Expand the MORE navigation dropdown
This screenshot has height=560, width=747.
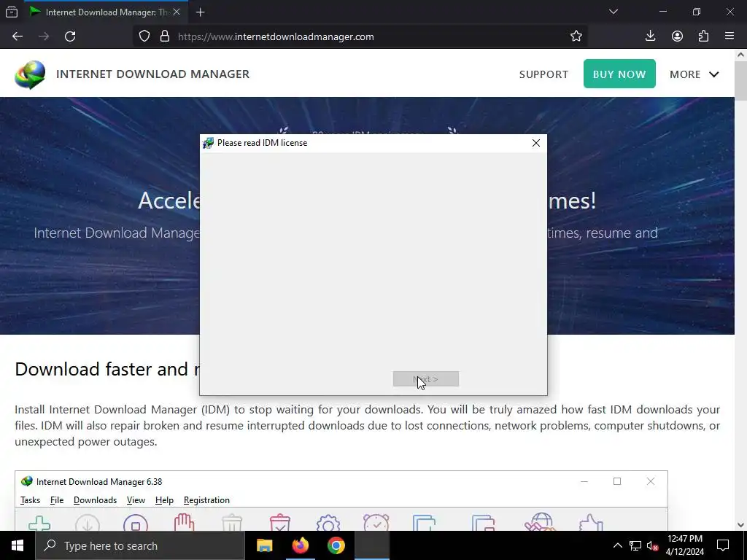coord(694,74)
